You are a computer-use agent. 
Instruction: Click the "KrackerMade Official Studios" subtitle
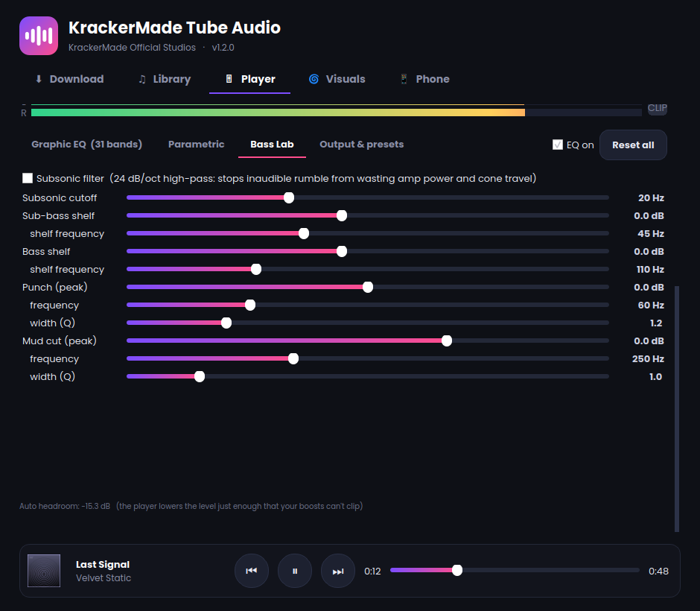132,48
